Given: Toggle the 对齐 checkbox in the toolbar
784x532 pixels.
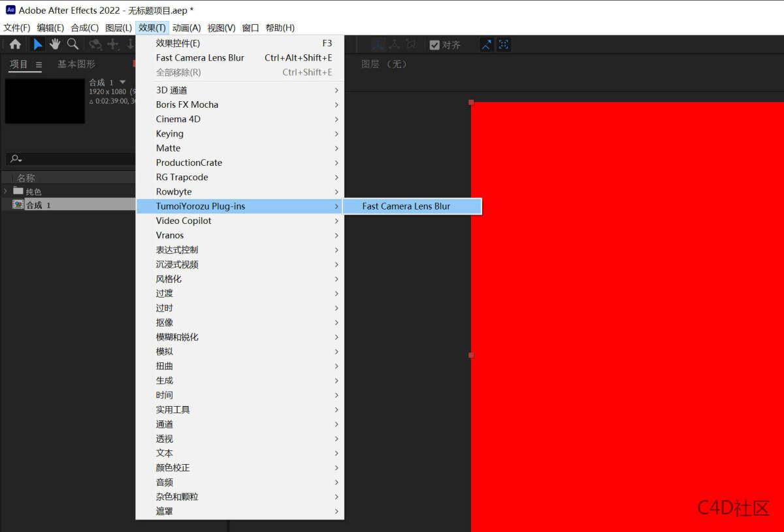Looking at the screenshot, I should point(434,44).
